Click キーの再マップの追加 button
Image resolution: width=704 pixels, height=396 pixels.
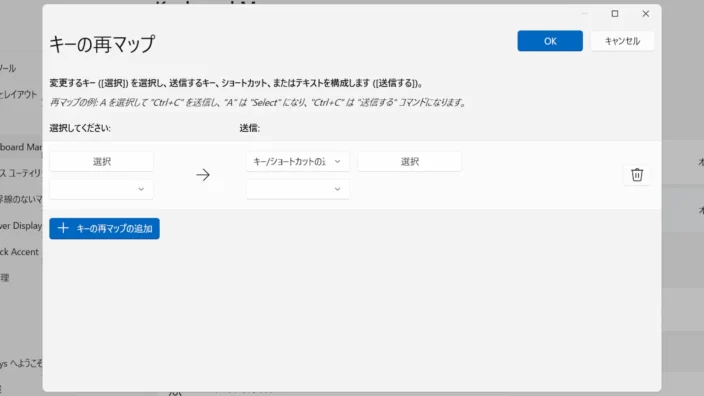tap(104, 229)
